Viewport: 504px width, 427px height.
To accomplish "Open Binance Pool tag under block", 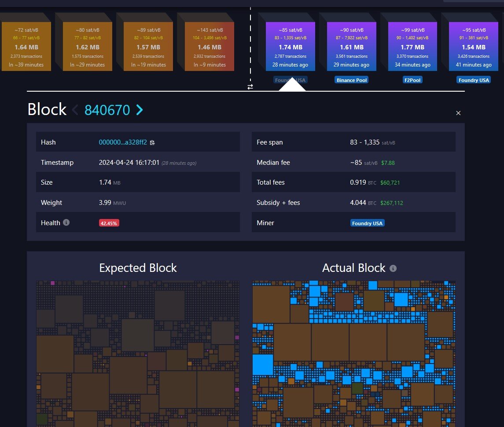I will tap(352, 80).
